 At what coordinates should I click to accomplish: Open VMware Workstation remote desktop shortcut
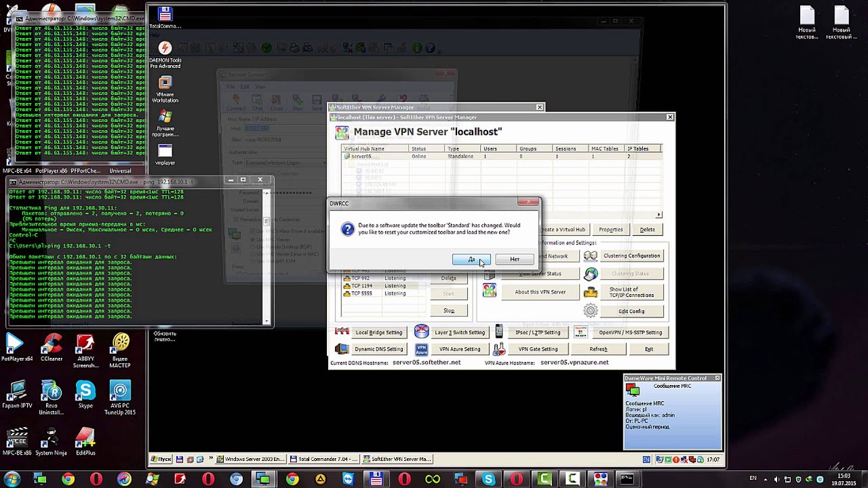point(165,89)
